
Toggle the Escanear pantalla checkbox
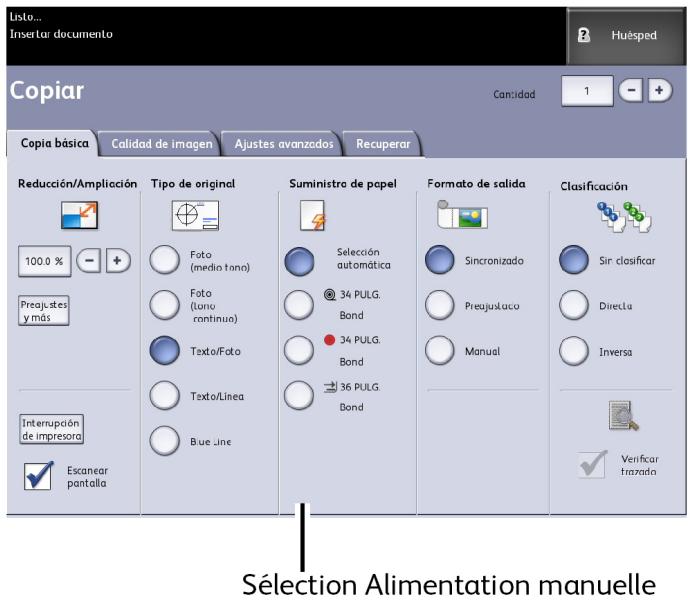[x=38, y=477]
